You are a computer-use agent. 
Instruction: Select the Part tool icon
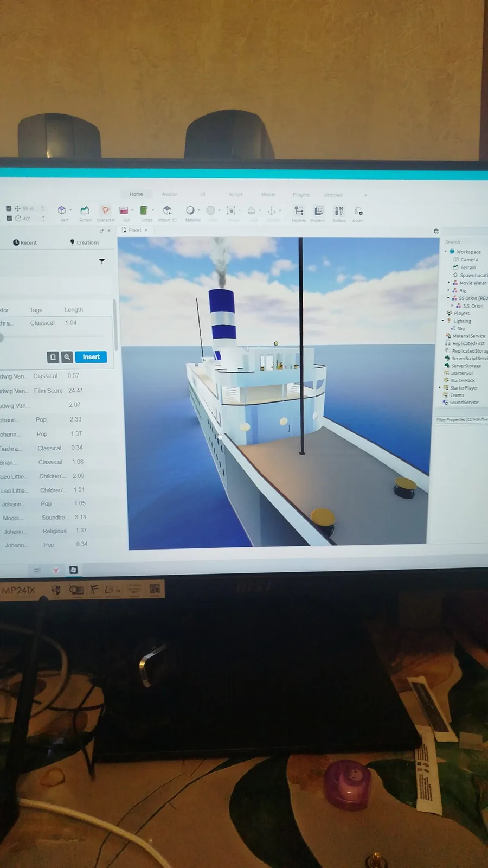tap(62, 210)
